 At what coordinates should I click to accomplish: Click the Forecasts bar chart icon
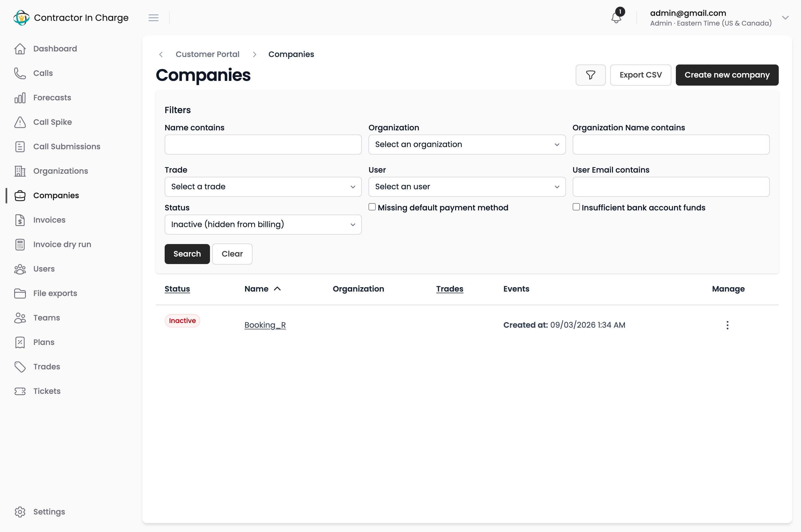20,98
